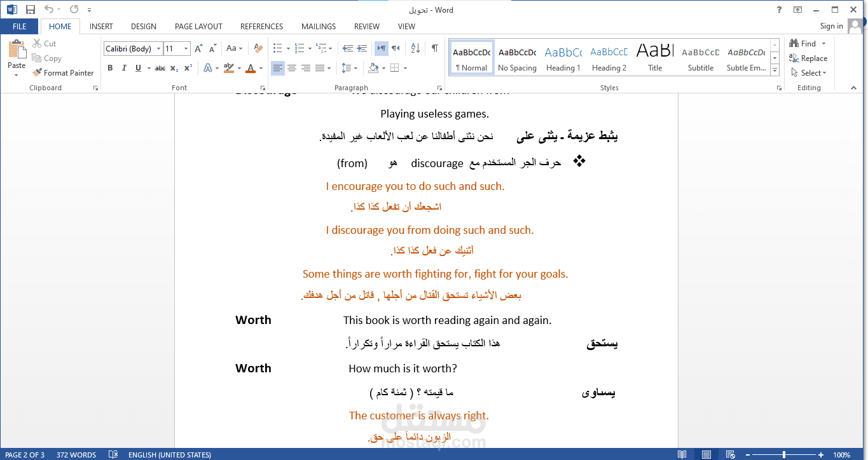The height and width of the screenshot is (460, 868).
Task: Click the Ribbon Display Options icon
Action: pos(797,10)
